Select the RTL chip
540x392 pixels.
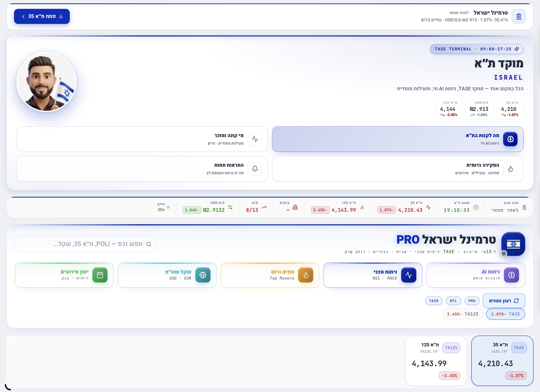tap(453, 301)
